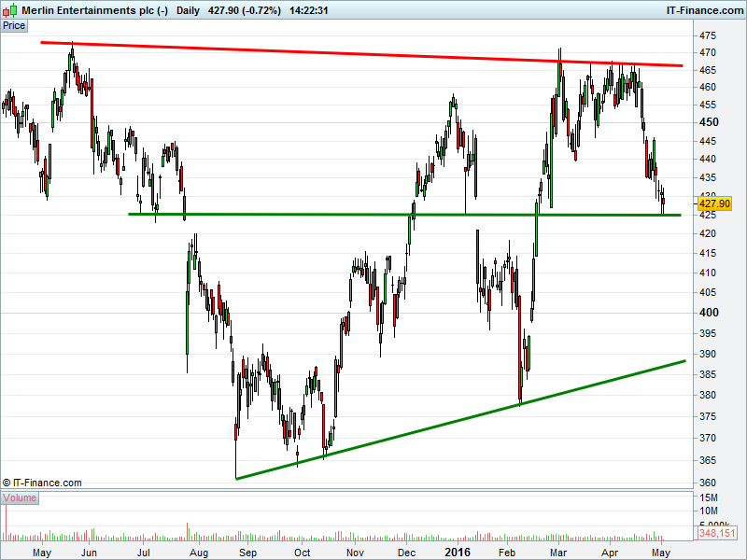
Task: Open the IT-Finance.com link at top right
Action: click(705, 10)
